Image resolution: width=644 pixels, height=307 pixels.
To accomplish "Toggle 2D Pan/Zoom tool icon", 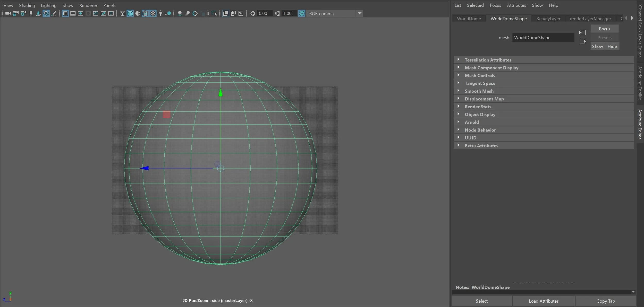I will coord(46,13).
